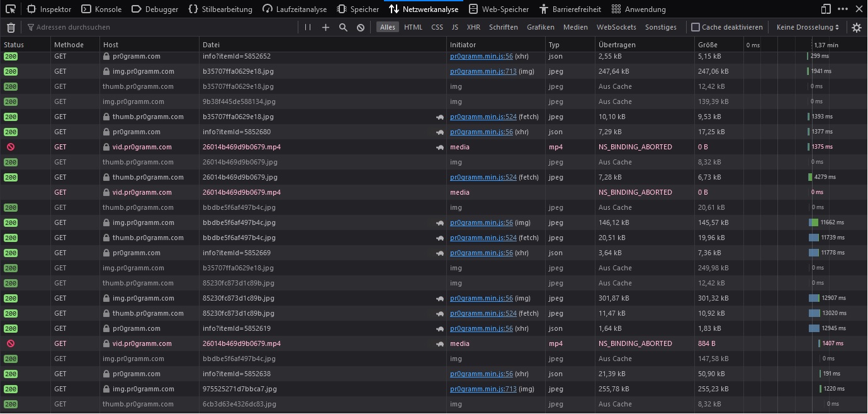Click the 13020 ms waterfall bar

tap(814, 313)
